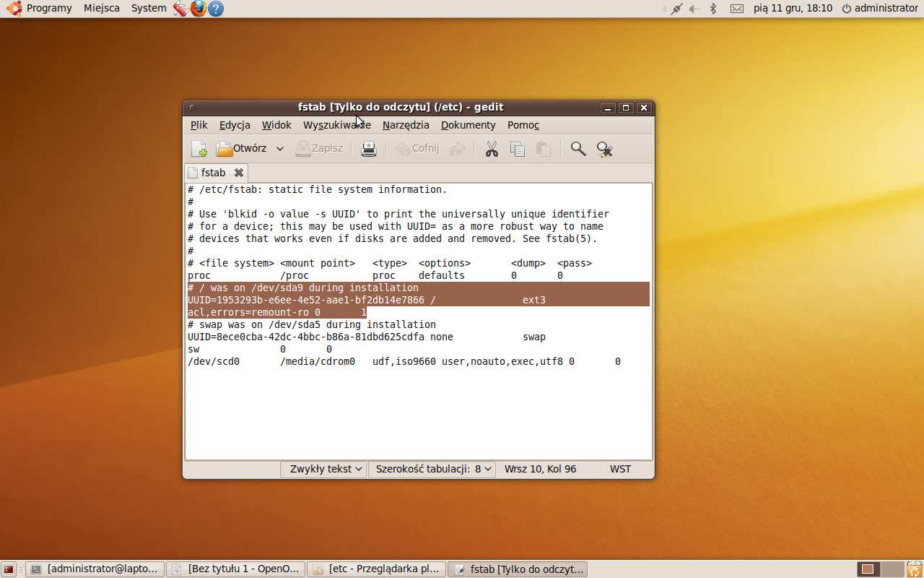This screenshot has height=578, width=924.
Task: Open the clock pią 11 gru, 18:10
Action: (793, 8)
